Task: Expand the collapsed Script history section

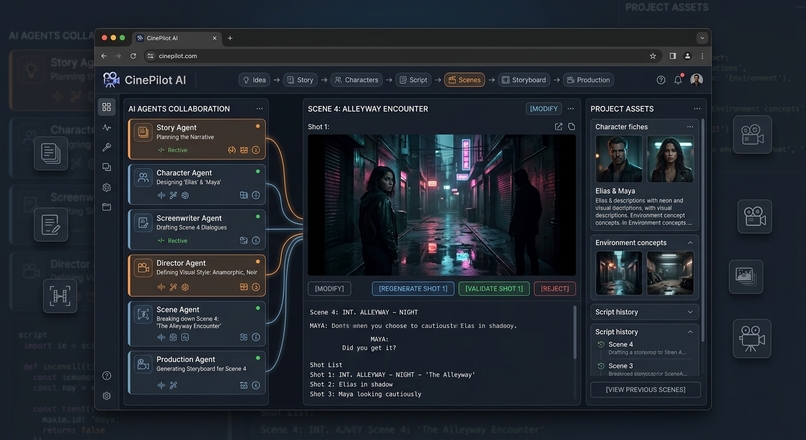Action: 690,312
